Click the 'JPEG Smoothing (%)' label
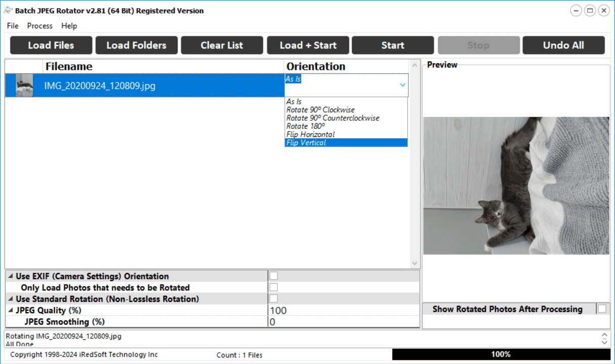Screen dimensions: 615x364 pyautogui.click(x=65, y=322)
